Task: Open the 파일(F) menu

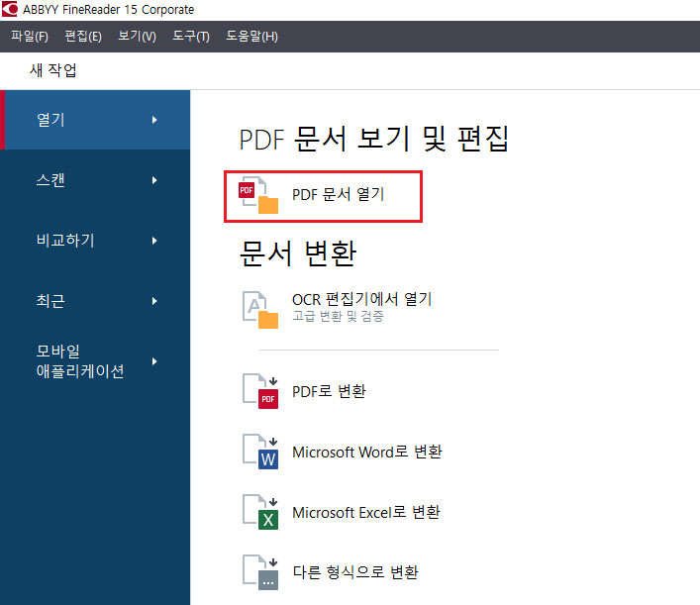Action: tap(30, 37)
